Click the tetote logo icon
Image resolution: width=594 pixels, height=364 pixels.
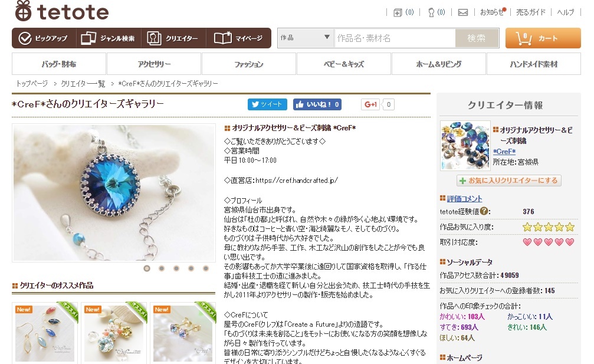[x=23, y=11]
